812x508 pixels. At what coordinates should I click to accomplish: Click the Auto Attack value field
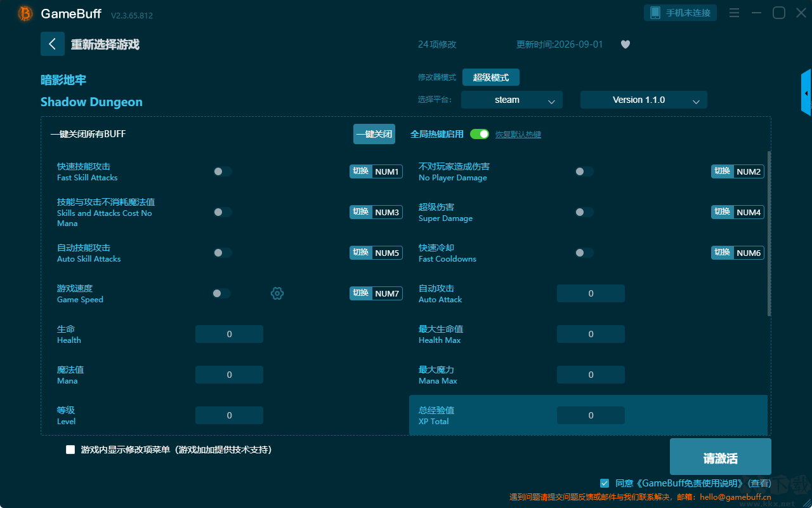pos(591,293)
